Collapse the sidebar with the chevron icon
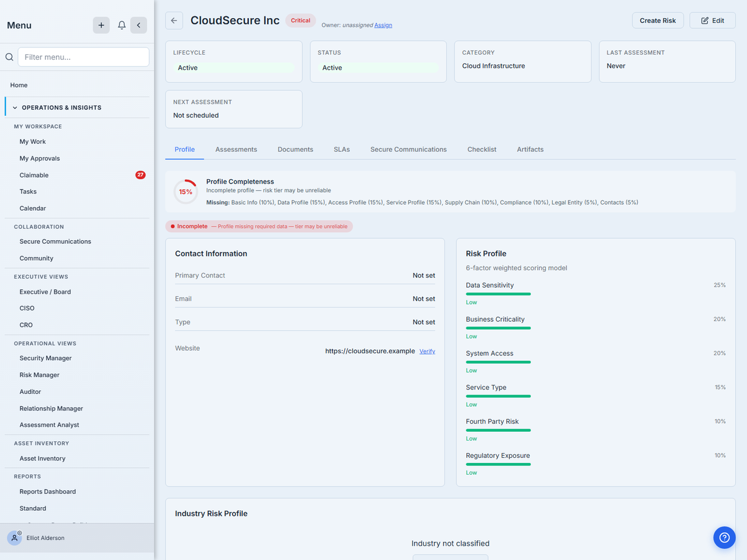The height and width of the screenshot is (560, 747). (x=138, y=26)
